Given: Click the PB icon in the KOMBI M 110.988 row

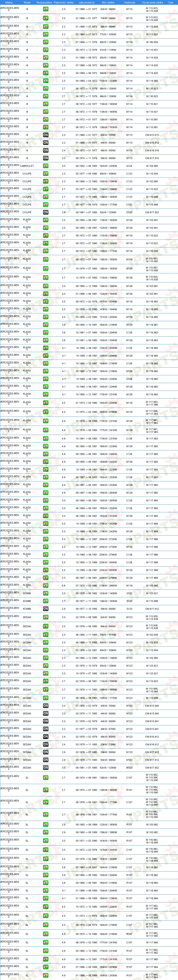Looking at the screenshot, I should (x=46, y=601).
